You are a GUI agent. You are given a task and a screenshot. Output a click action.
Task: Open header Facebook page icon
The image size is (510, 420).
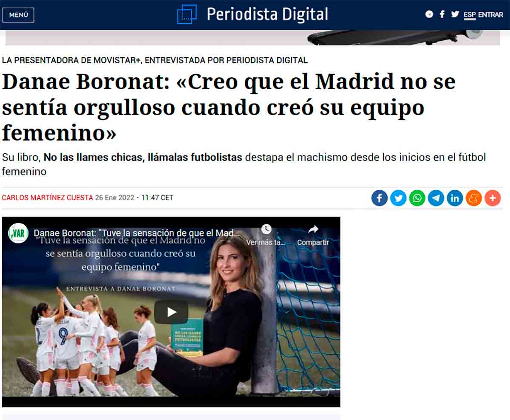442,14
